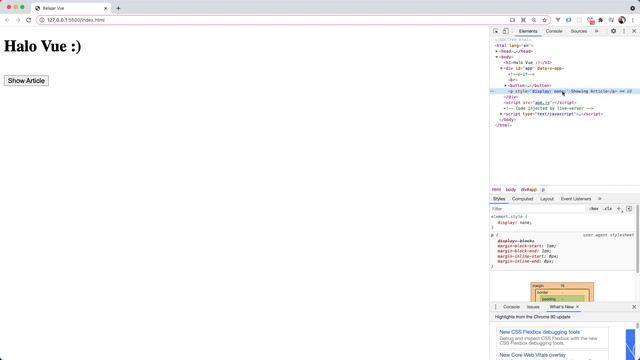Bookmark this page with the star icon
The height and width of the screenshot is (360, 640).
point(544,20)
